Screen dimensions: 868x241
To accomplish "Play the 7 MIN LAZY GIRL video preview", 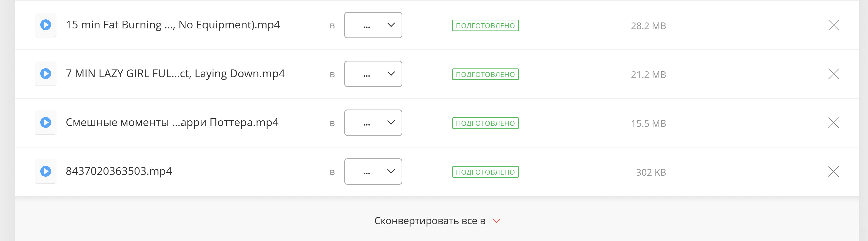I will point(45,74).
